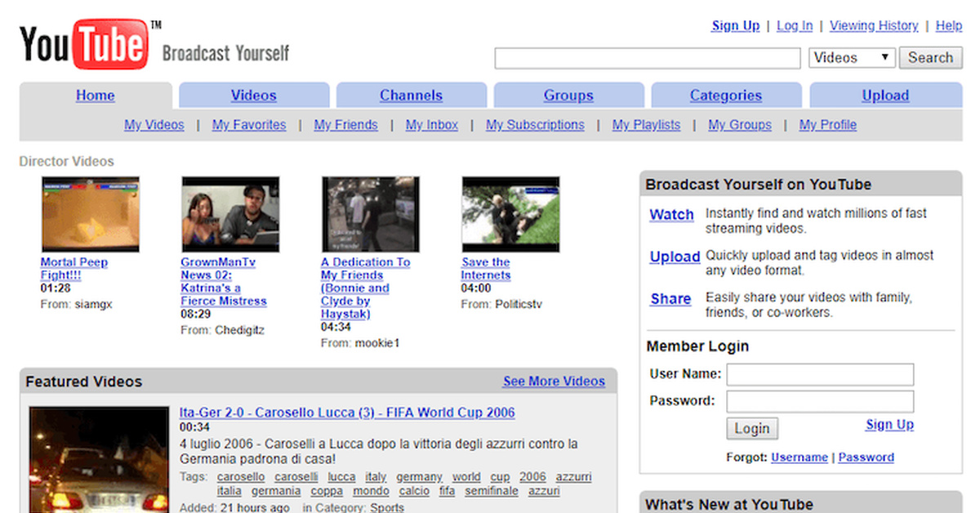Open the Mortal Peep Fight video thumbnail

click(x=90, y=214)
